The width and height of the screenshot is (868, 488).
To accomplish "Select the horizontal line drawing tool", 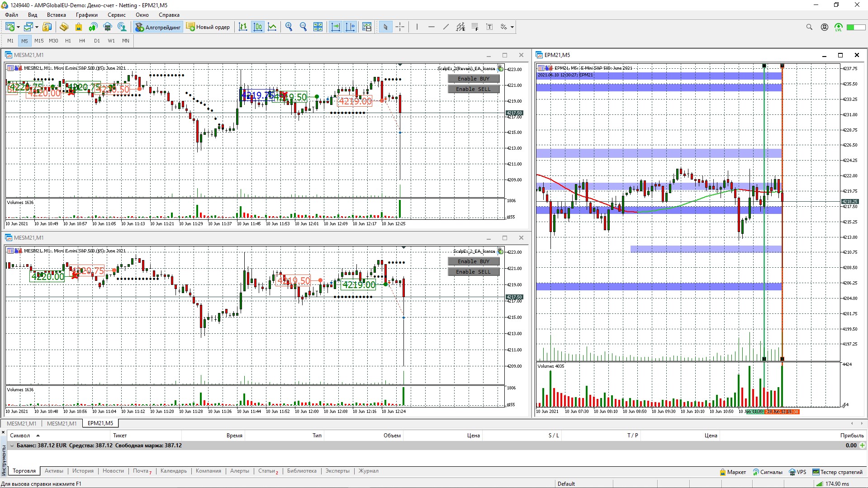I will click(x=432, y=27).
